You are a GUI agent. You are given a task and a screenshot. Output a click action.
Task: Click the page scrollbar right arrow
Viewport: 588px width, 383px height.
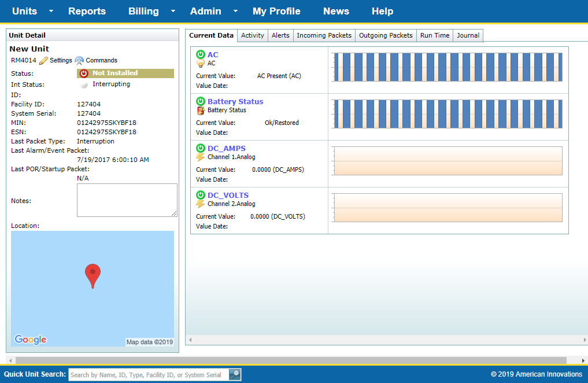[583, 360]
